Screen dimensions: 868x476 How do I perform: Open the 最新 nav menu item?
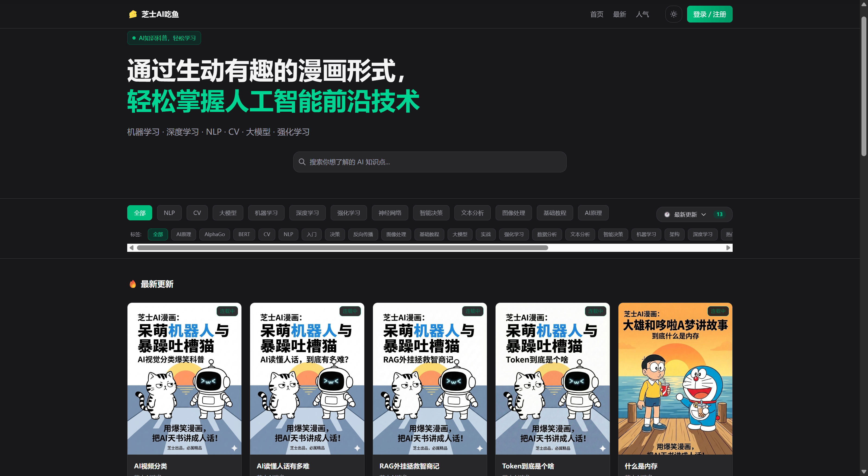tap(619, 14)
